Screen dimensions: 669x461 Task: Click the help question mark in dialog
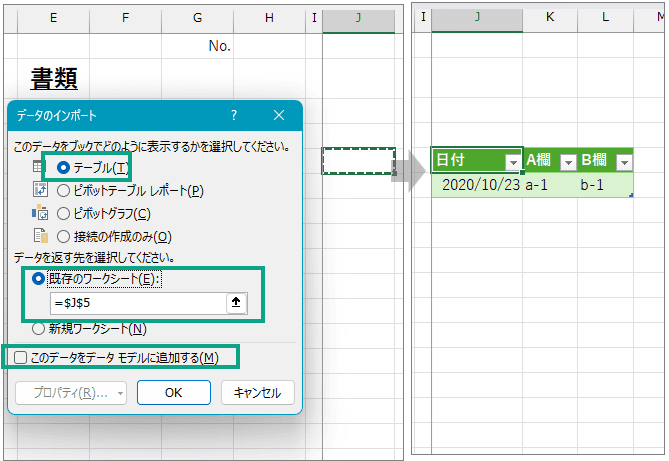[233, 116]
